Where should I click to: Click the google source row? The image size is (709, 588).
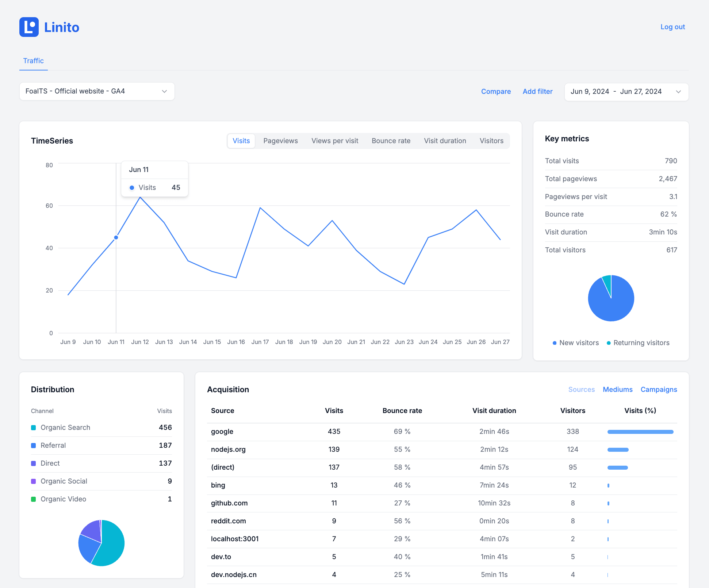442,431
